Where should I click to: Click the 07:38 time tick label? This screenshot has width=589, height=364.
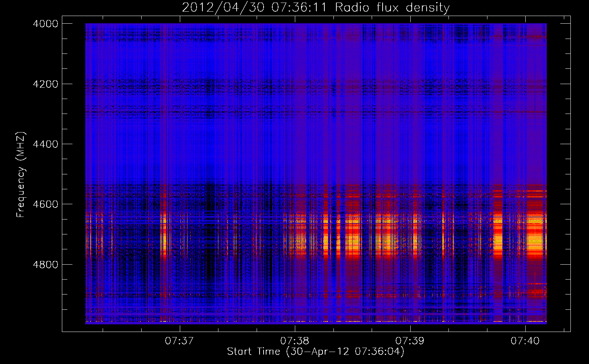(295, 341)
